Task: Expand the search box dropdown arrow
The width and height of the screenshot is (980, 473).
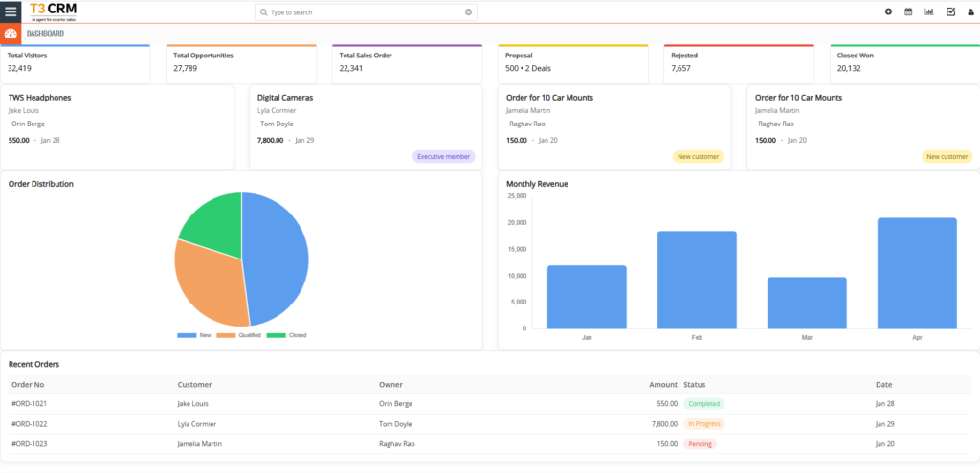Action: coord(468,12)
